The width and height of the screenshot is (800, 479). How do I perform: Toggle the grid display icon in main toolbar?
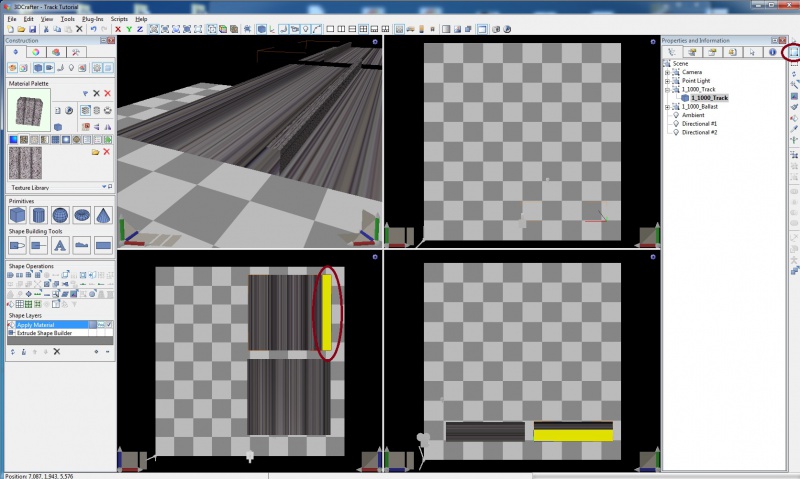[x=399, y=29]
